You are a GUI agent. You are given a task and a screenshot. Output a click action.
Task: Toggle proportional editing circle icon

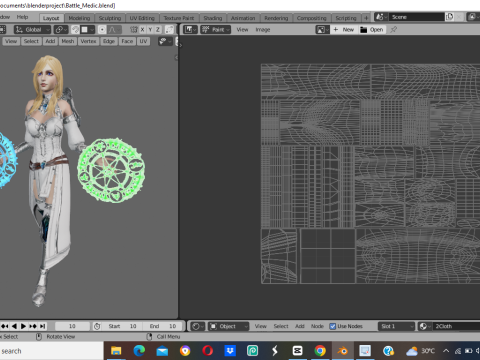[102, 30]
